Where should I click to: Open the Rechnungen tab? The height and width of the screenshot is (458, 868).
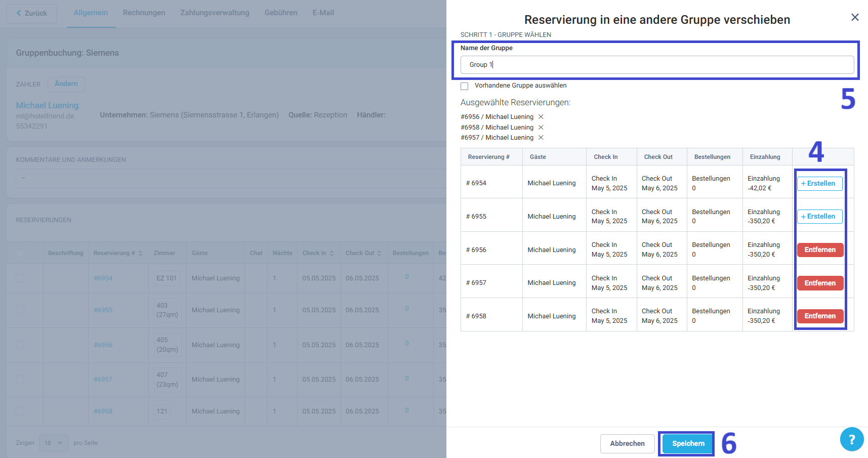144,13
